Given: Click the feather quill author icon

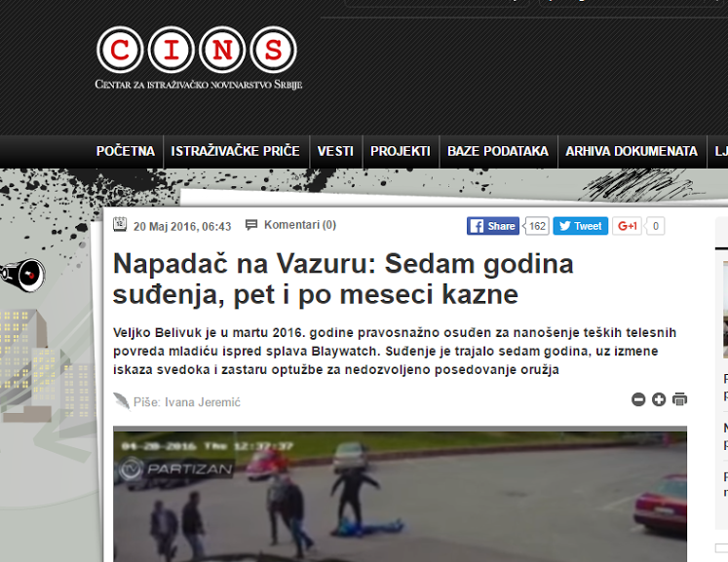Looking at the screenshot, I should (121, 401).
